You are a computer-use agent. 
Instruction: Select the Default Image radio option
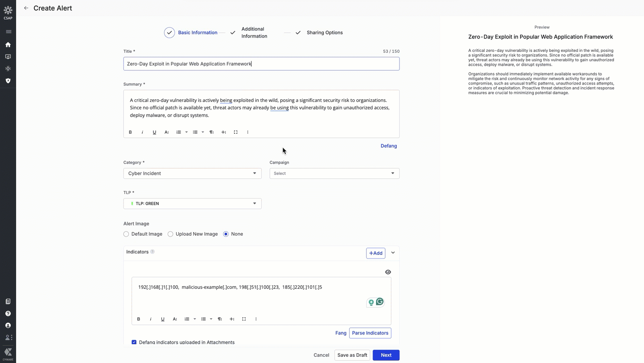(126, 234)
